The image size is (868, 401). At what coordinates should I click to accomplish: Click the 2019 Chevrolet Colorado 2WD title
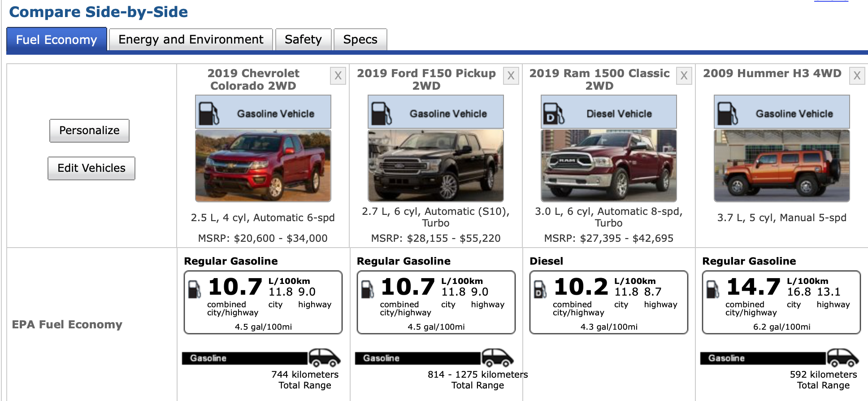point(253,79)
